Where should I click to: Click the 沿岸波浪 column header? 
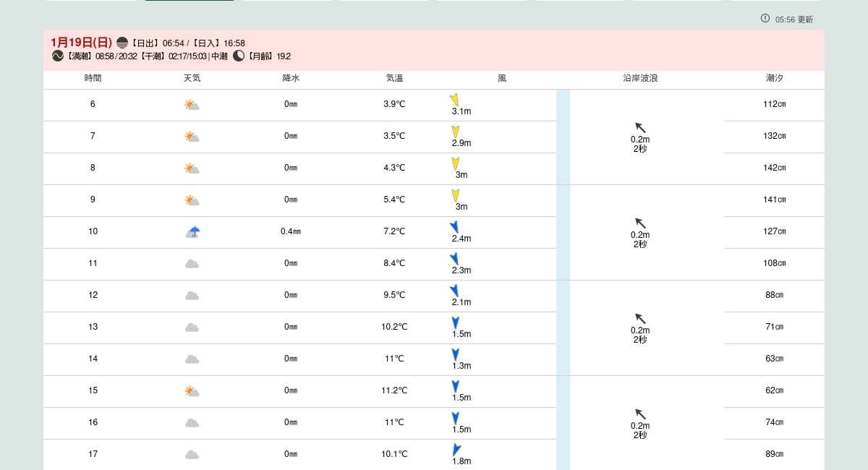point(640,78)
